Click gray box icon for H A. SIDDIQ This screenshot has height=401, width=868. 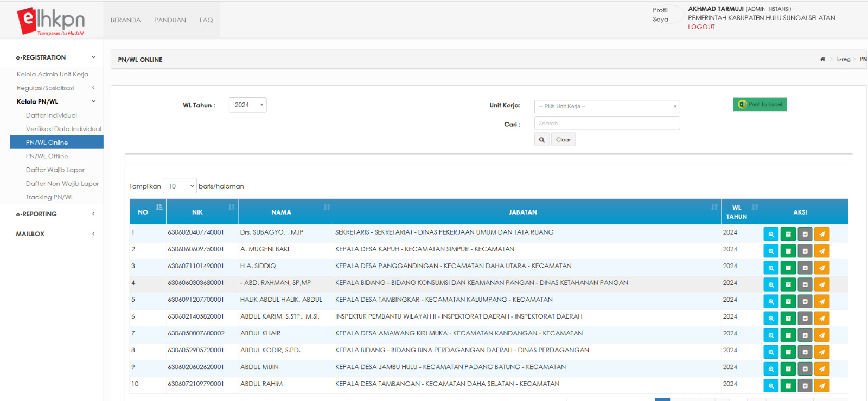coord(805,268)
